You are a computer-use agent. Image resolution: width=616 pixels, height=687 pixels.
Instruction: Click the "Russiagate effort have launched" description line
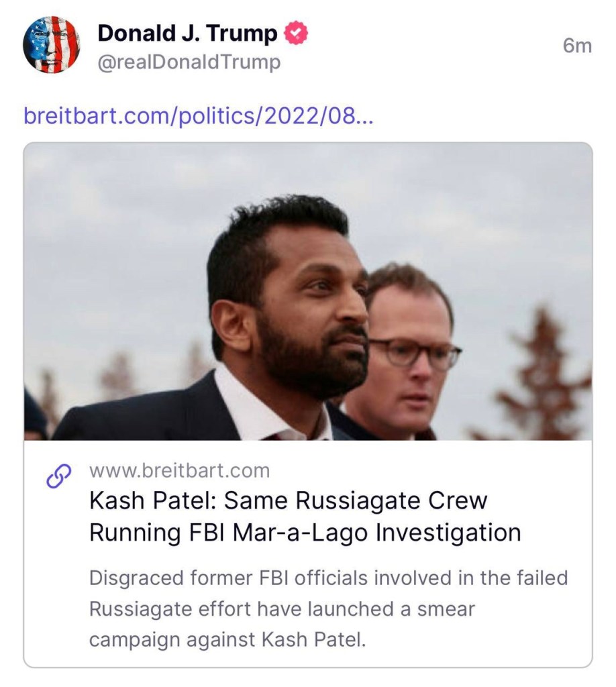282,609
